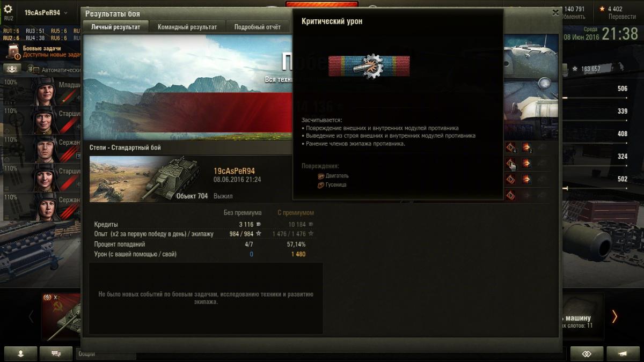Click the RU4 : 38 server status

click(35, 38)
